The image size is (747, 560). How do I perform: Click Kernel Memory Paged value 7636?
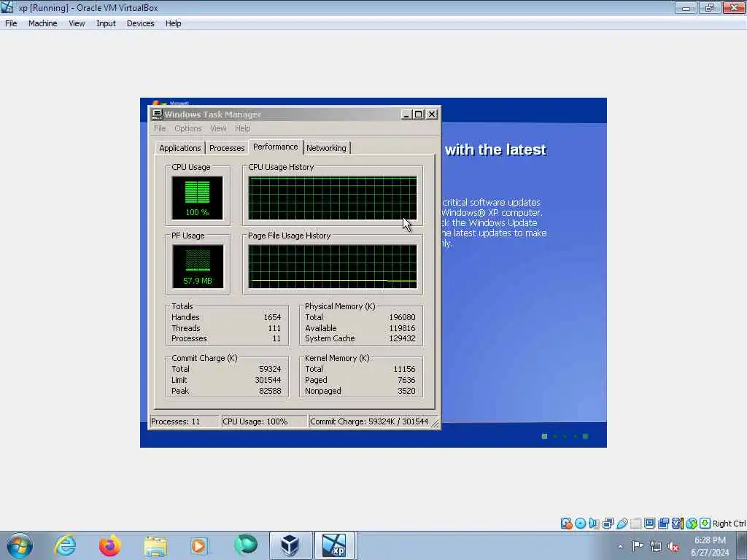[x=406, y=380]
